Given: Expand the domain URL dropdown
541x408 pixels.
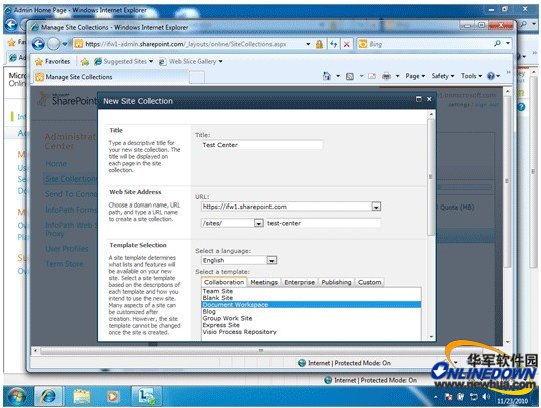Looking at the screenshot, I should [376, 207].
